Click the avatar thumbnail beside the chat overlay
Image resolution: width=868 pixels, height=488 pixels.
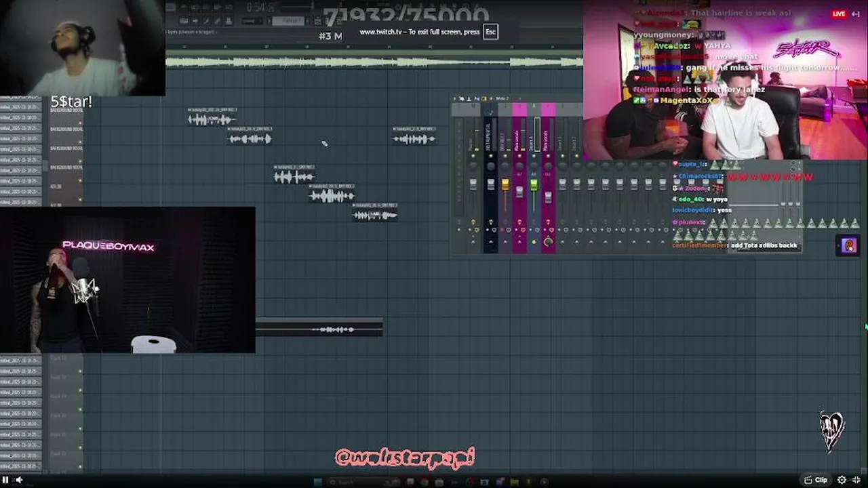[848, 245]
